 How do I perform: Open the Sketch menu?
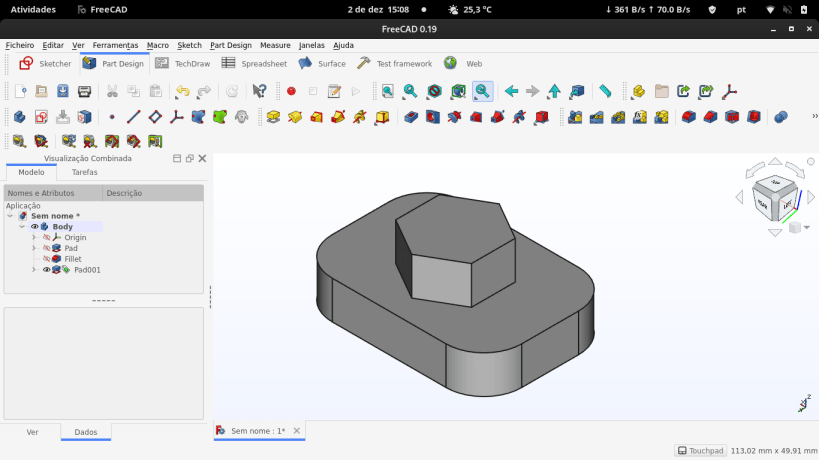(189, 45)
